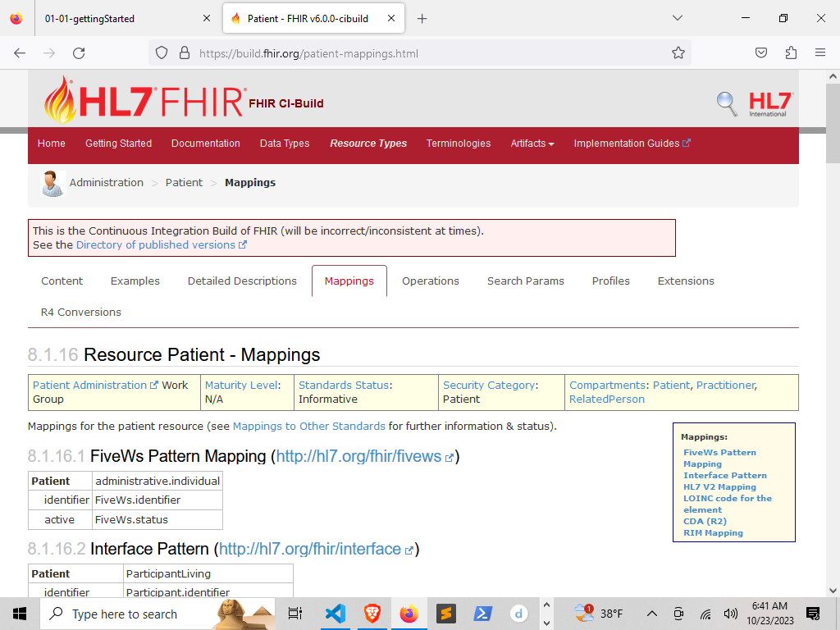Click the browser forward arrow

[49, 53]
